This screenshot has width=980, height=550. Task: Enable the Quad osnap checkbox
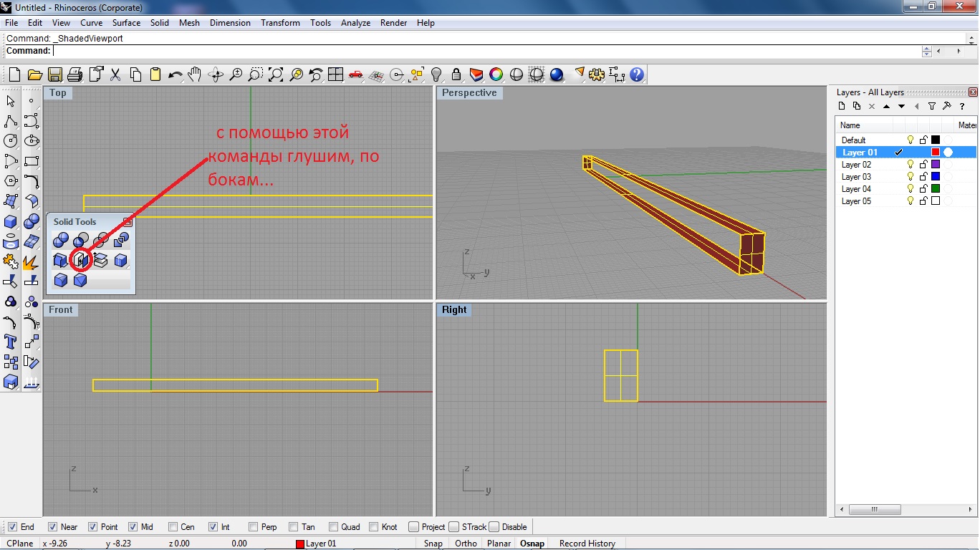tap(333, 527)
